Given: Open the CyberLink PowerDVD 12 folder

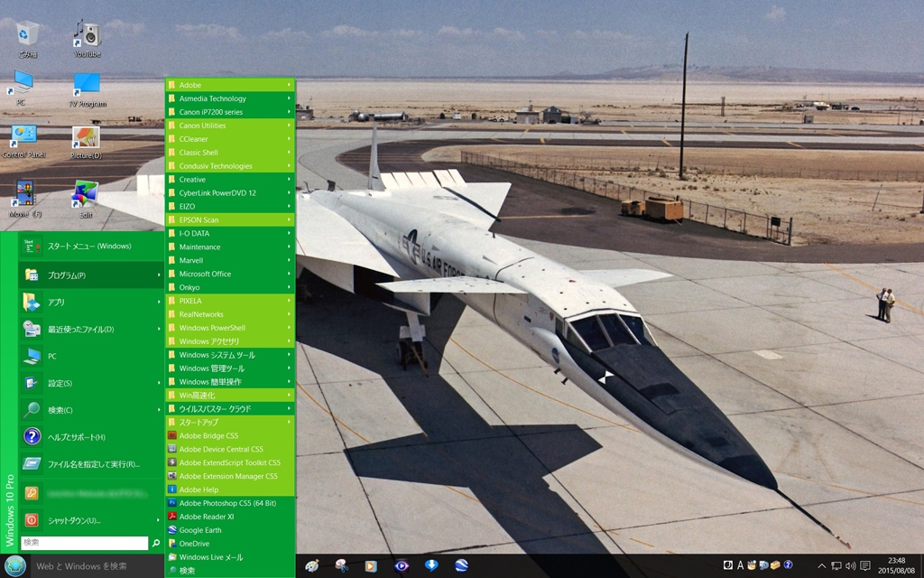Looking at the screenshot, I should point(230,193).
